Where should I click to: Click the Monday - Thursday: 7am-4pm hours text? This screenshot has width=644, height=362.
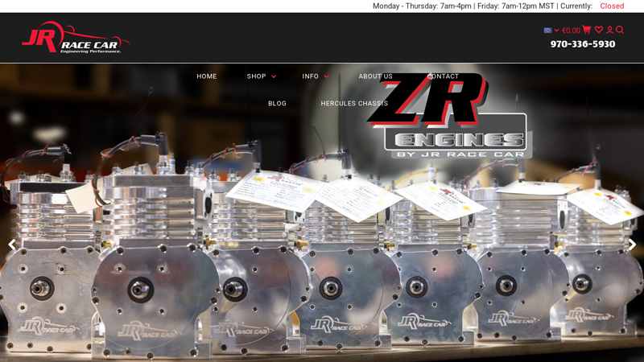click(x=422, y=6)
